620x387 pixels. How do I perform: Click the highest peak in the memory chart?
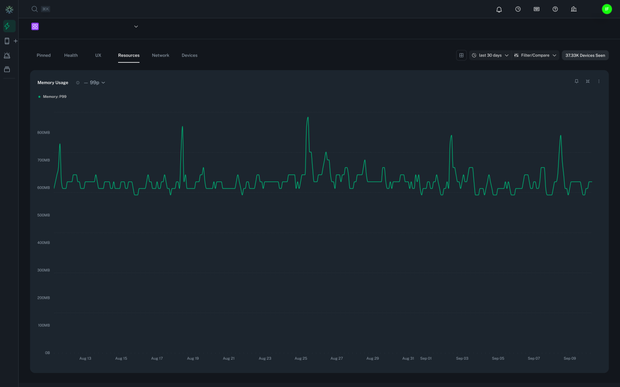point(308,118)
